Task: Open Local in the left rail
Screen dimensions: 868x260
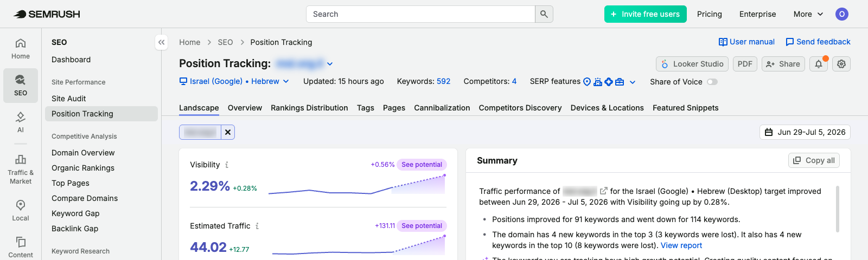Action: [21, 211]
